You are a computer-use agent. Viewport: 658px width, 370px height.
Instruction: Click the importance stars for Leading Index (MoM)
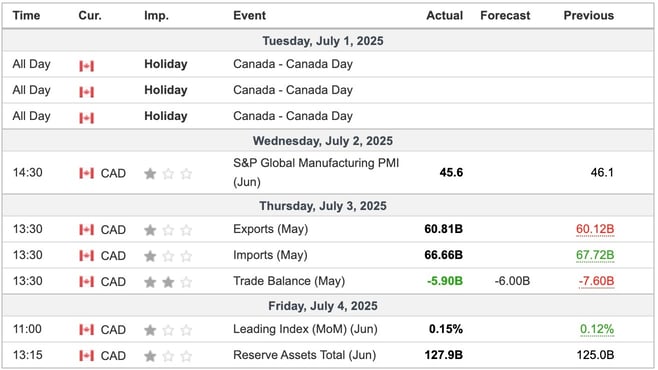point(168,330)
